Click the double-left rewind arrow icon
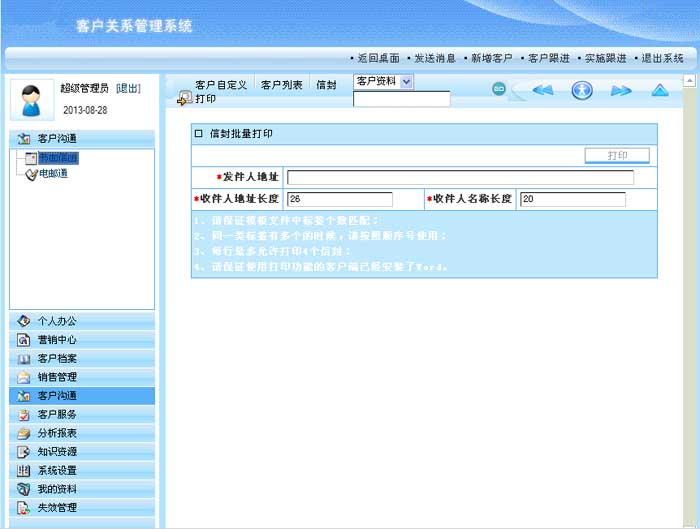Viewport: 700px width, 529px height. point(542,91)
